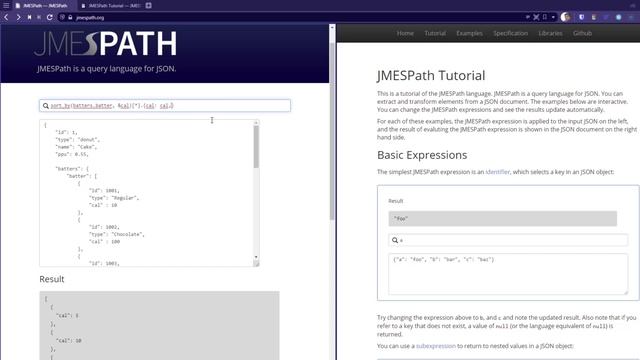640x360 pixels.
Task: Open a new tab with the plus button
Action: click(x=149, y=5)
